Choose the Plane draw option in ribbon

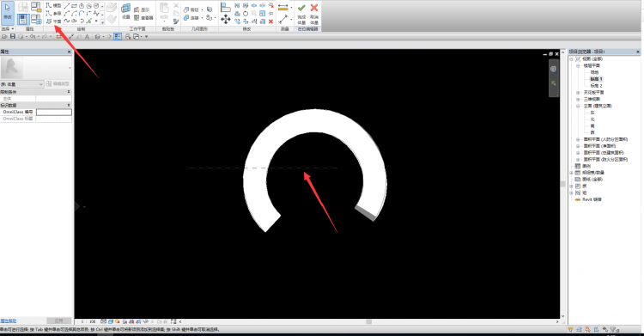coord(53,21)
